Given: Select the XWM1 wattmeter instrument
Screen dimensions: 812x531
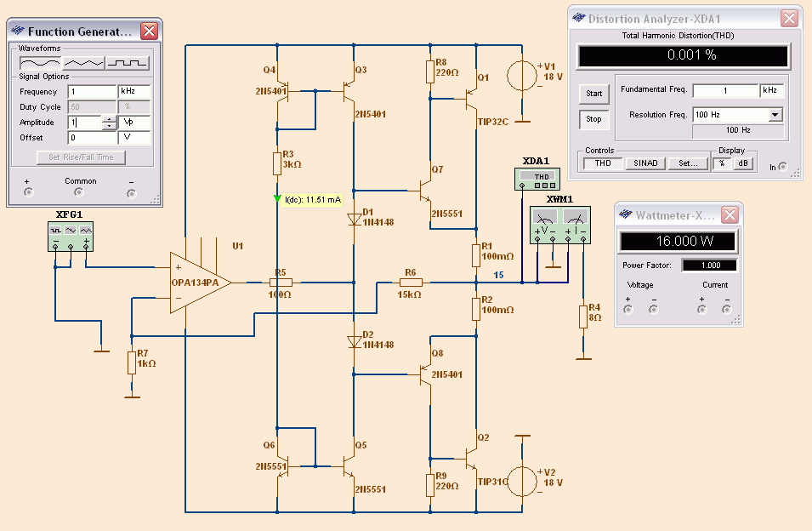Looking at the screenshot, I should (x=560, y=225).
